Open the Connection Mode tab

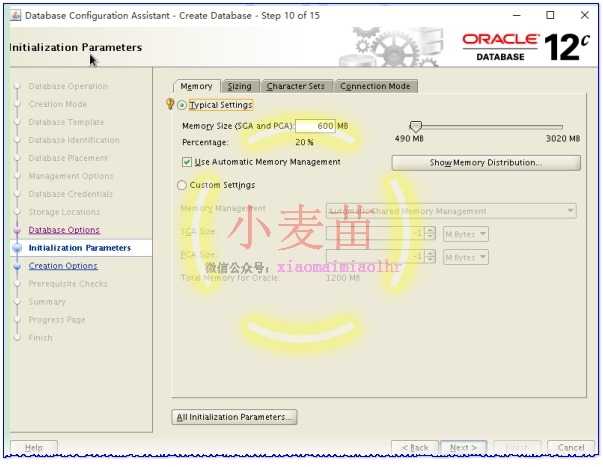(x=375, y=86)
